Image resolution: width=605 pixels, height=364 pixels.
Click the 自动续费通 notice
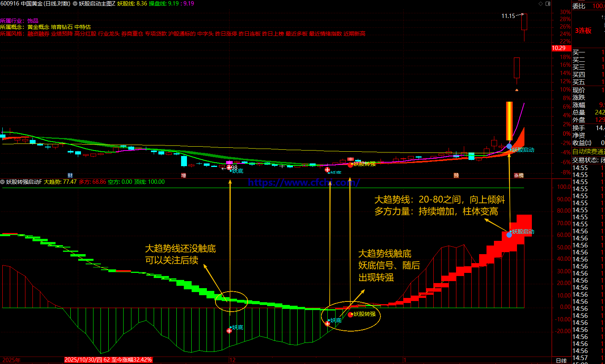[x=589, y=151]
